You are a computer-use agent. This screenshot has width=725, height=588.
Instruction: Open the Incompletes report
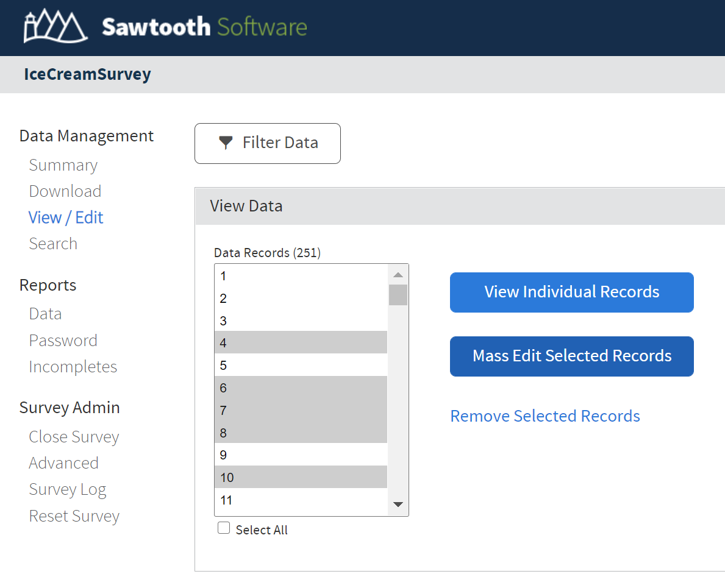coord(73,367)
